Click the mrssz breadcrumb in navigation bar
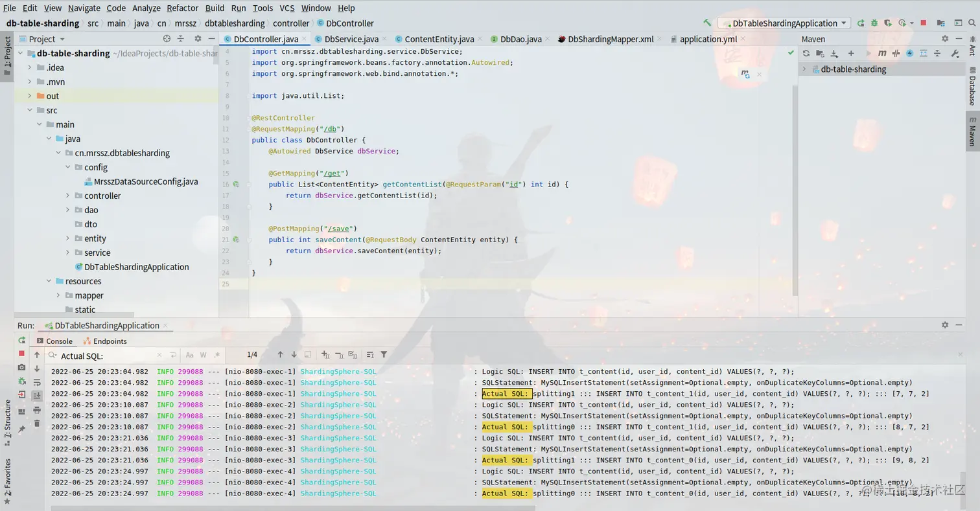 pos(185,23)
